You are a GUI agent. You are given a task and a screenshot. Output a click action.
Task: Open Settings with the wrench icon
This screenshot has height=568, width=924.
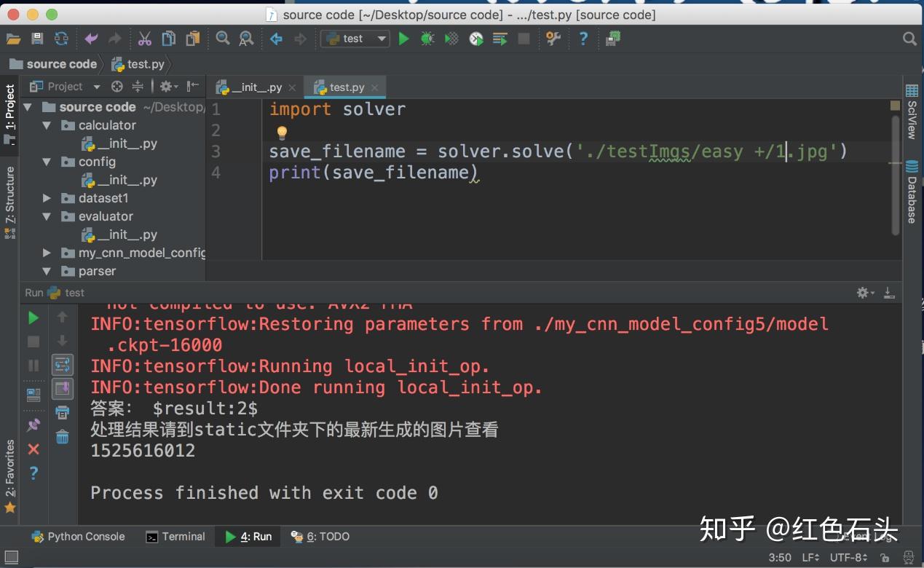pos(553,39)
